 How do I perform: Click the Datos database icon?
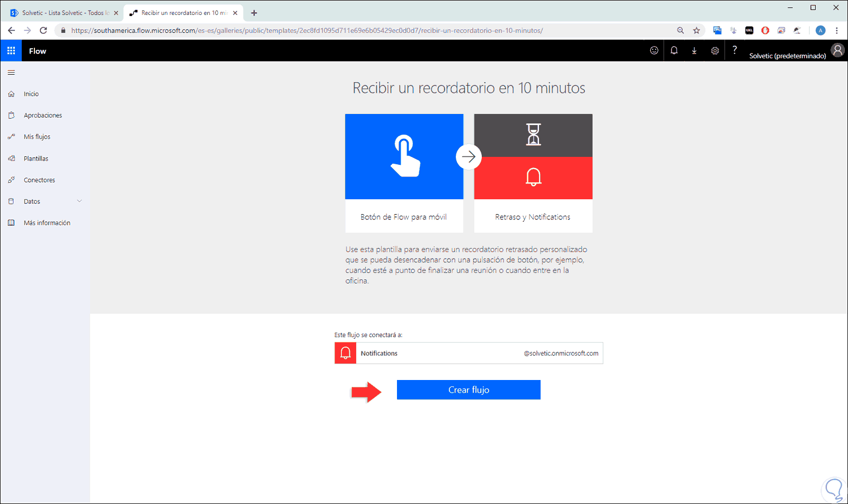11,201
